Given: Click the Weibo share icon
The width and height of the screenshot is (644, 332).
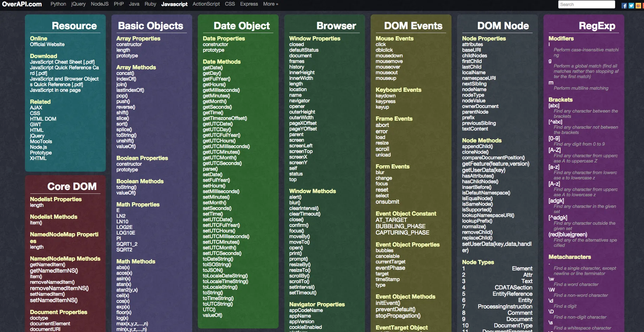Looking at the screenshot, I should pos(638,6).
